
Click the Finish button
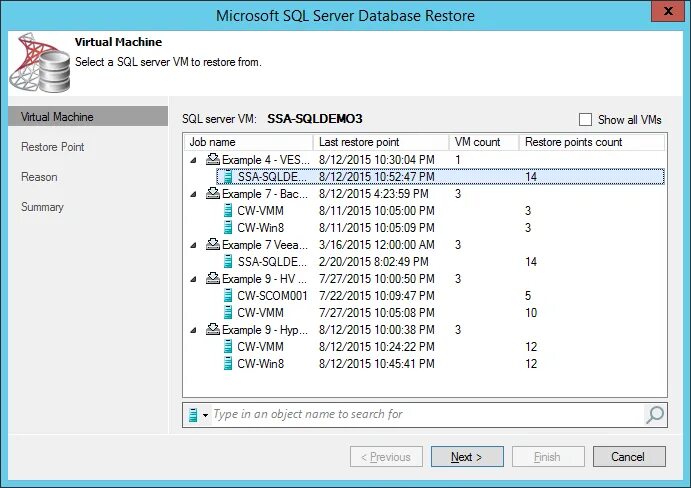pyautogui.click(x=548, y=457)
